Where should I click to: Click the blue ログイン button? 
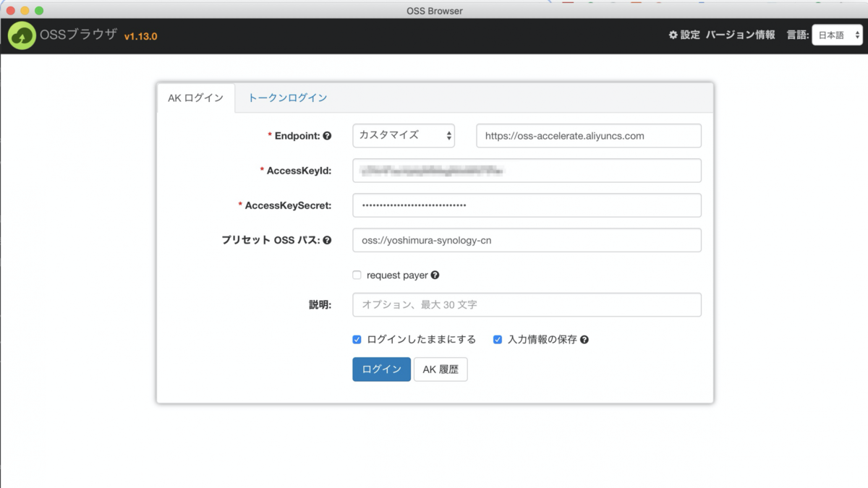point(381,369)
